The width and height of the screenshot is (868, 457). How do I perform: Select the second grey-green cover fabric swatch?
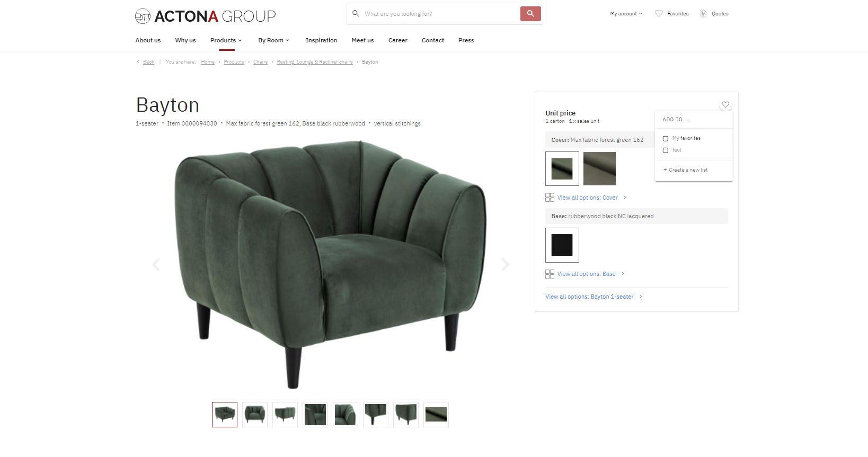pyautogui.click(x=599, y=168)
